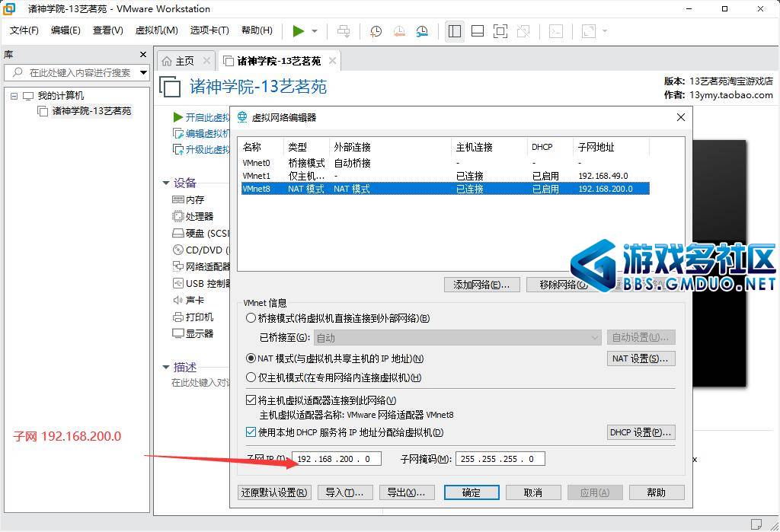The width and height of the screenshot is (780, 532).
Task: Close the 主页 tab
Action: tap(206, 61)
